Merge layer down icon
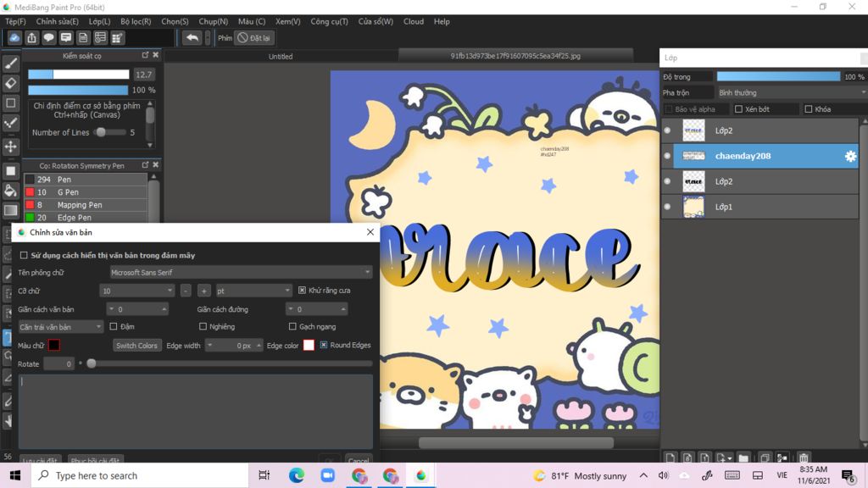Viewport: 868px width, 488px height. pos(782,457)
